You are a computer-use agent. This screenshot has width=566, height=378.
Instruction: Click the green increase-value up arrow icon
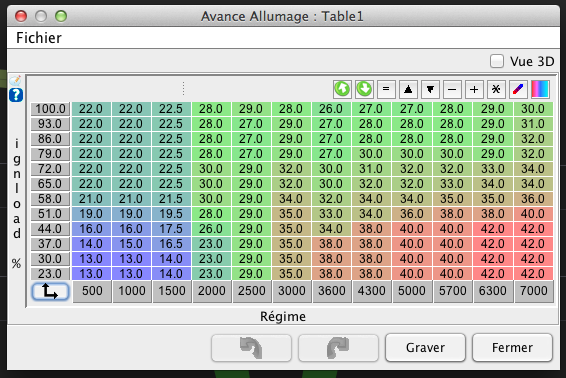click(x=342, y=89)
